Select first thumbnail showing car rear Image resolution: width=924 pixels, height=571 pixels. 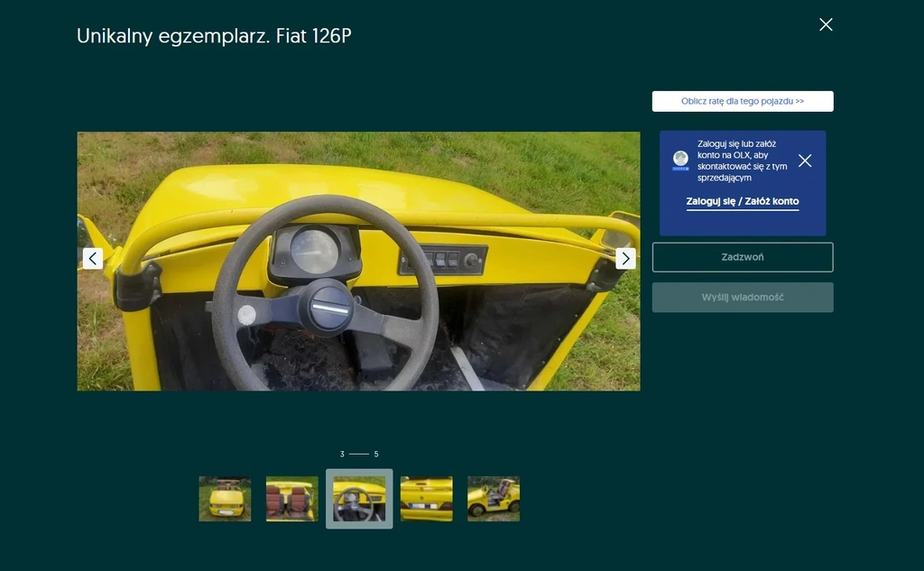click(225, 499)
